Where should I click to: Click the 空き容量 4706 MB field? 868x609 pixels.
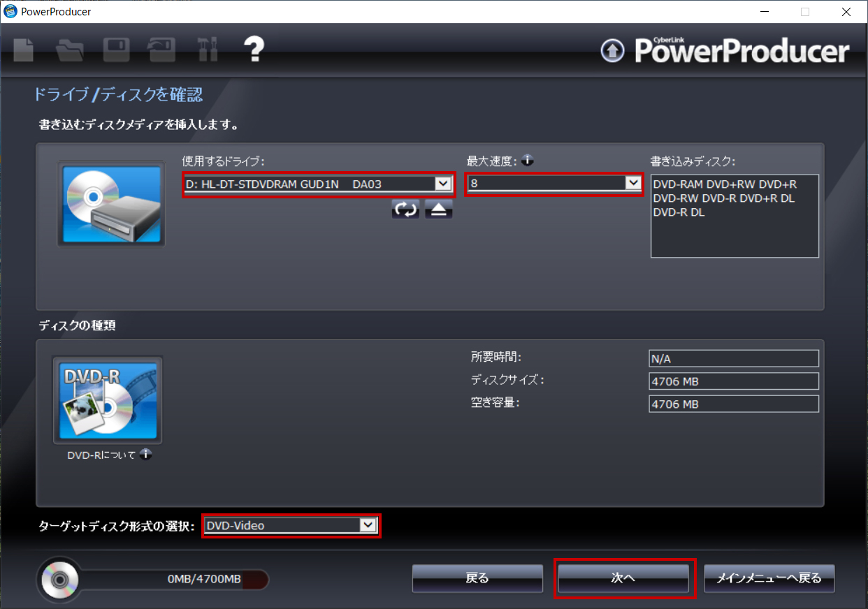[734, 404]
